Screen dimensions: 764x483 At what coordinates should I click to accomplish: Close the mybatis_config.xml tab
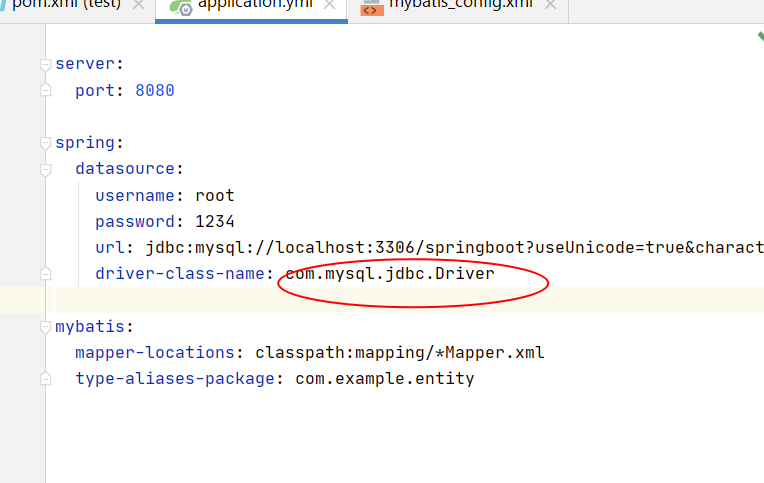550,5
